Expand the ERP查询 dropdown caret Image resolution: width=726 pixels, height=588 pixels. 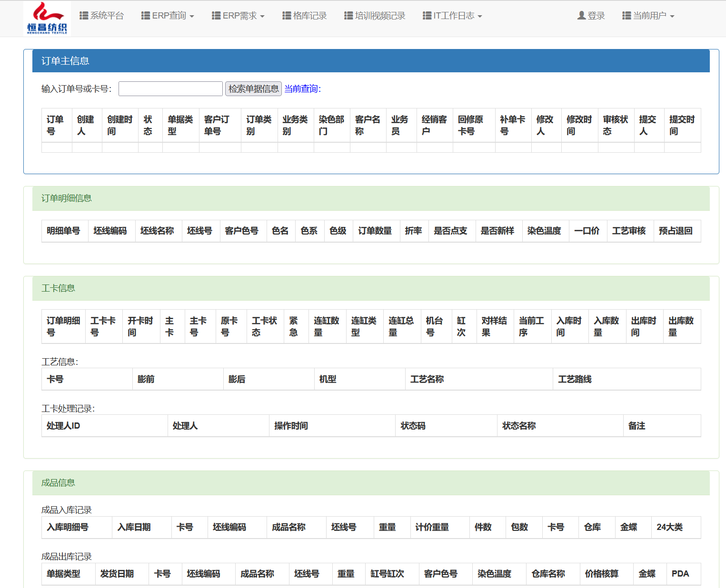pos(192,17)
